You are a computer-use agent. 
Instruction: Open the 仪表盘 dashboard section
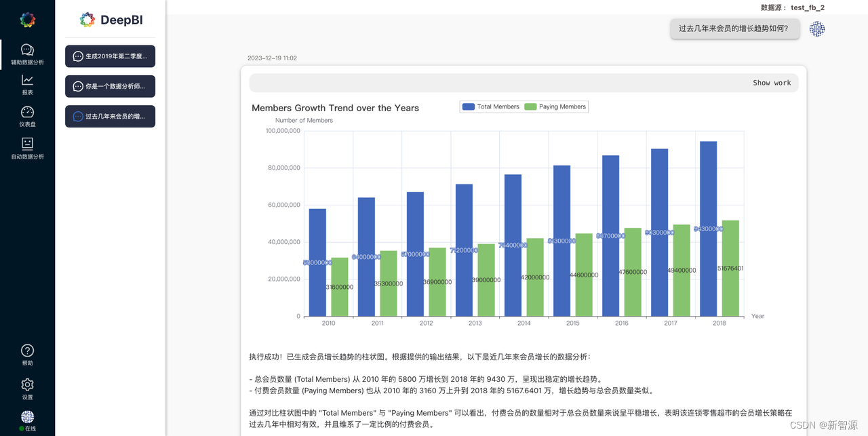(x=27, y=117)
